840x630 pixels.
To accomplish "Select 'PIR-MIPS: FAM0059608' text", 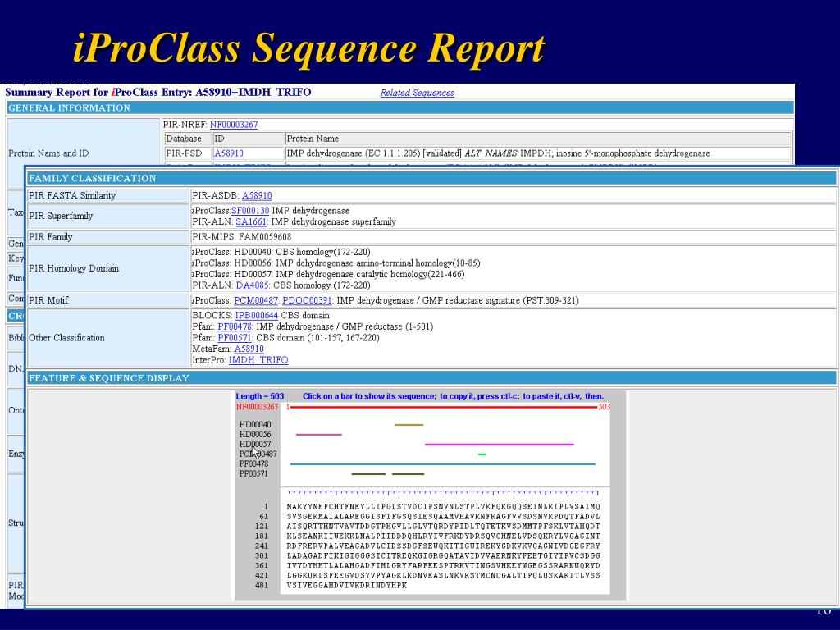I will 242,237.
